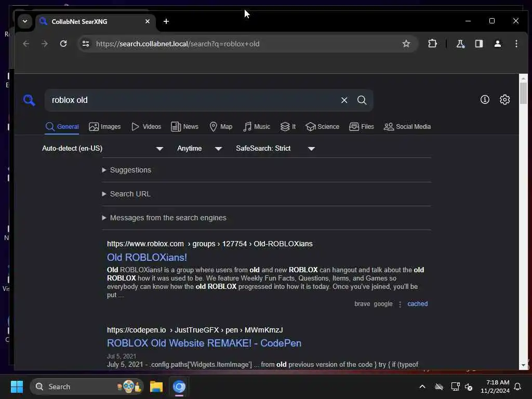Image resolution: width=532 pixels, height=399 pixels.
Task: Open the Anytime time range dropdown
Action: click(x=199, y=149)
